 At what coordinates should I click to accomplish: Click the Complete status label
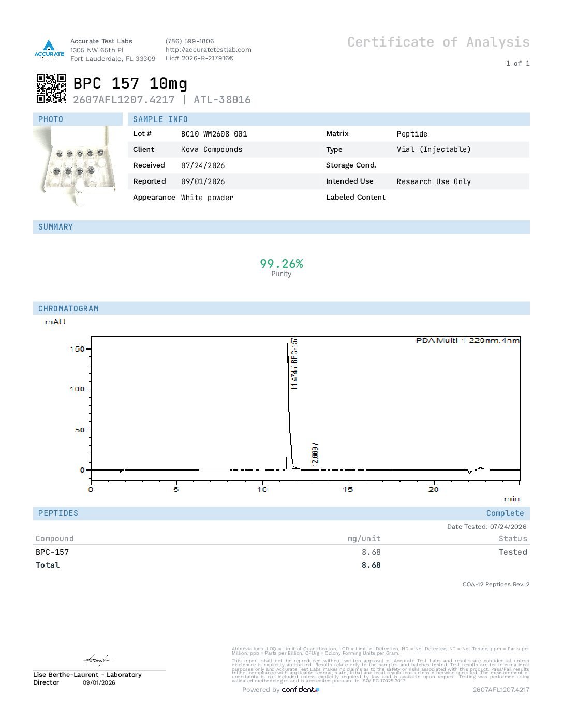pos(505,513)
